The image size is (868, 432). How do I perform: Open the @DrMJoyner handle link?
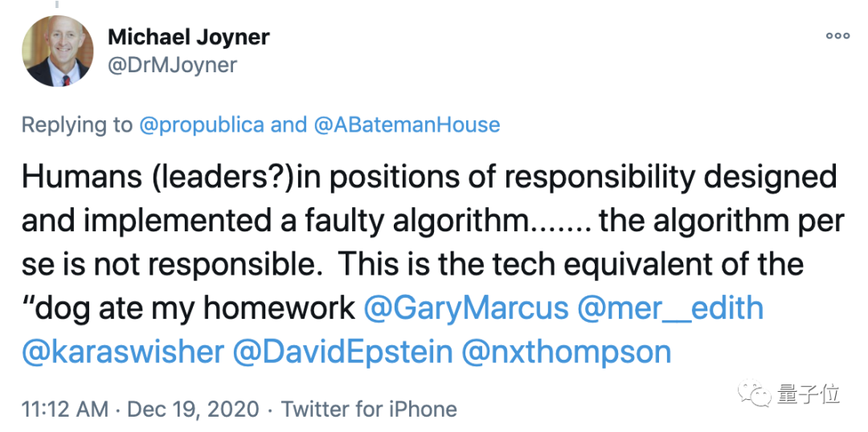click(172, 65)
